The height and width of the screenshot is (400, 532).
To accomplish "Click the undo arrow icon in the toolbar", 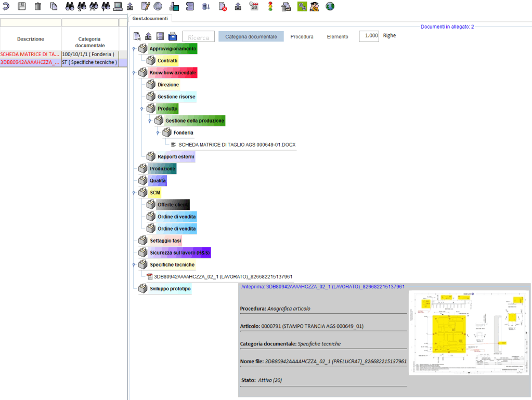I will point(6,6).
